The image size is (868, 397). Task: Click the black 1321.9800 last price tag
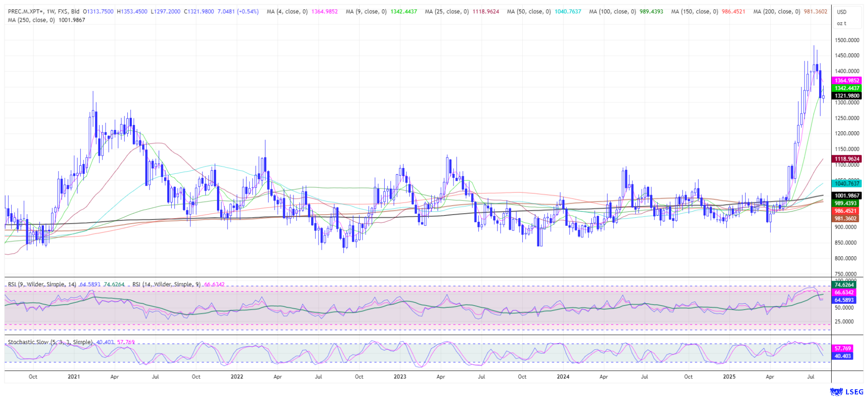click(847, 96)
